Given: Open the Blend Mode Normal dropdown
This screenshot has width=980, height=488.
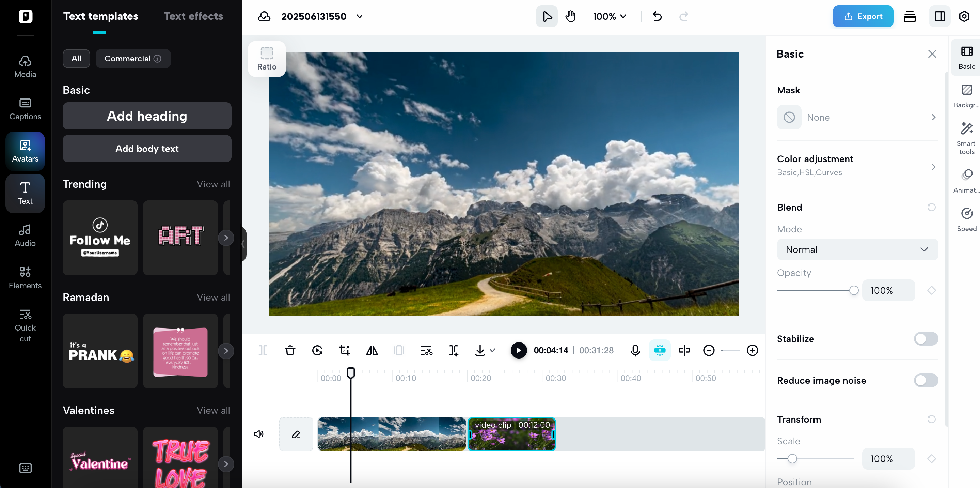Looking at the screenshot, I should click(857, 249).
